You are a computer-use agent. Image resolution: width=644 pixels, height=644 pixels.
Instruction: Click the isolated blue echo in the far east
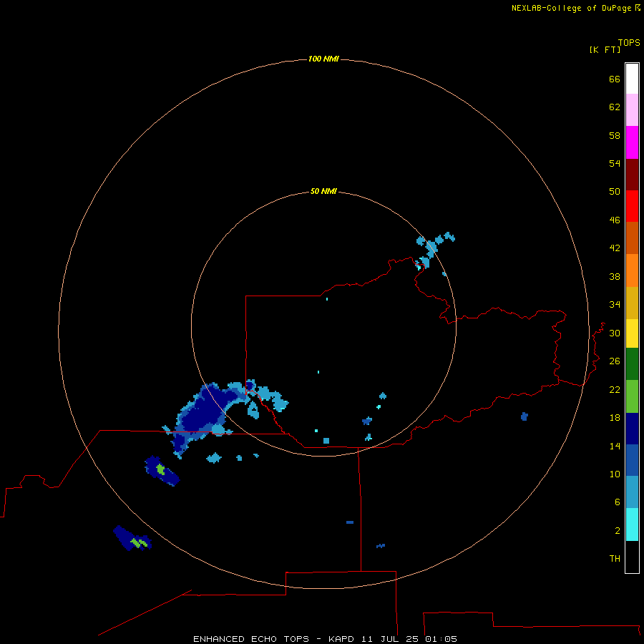pos(524,416)
